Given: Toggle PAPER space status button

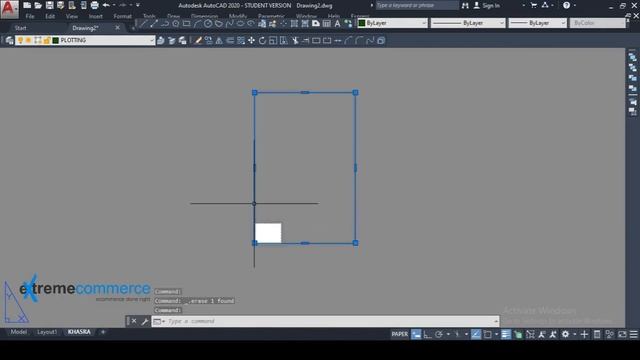Looking at the screenshot, I should point(400,334).
